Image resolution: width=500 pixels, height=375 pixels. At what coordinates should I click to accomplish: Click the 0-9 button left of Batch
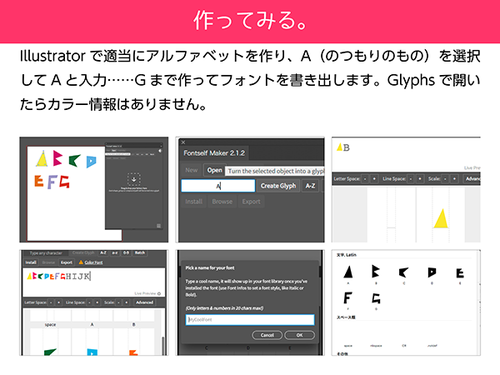(126, 253)
